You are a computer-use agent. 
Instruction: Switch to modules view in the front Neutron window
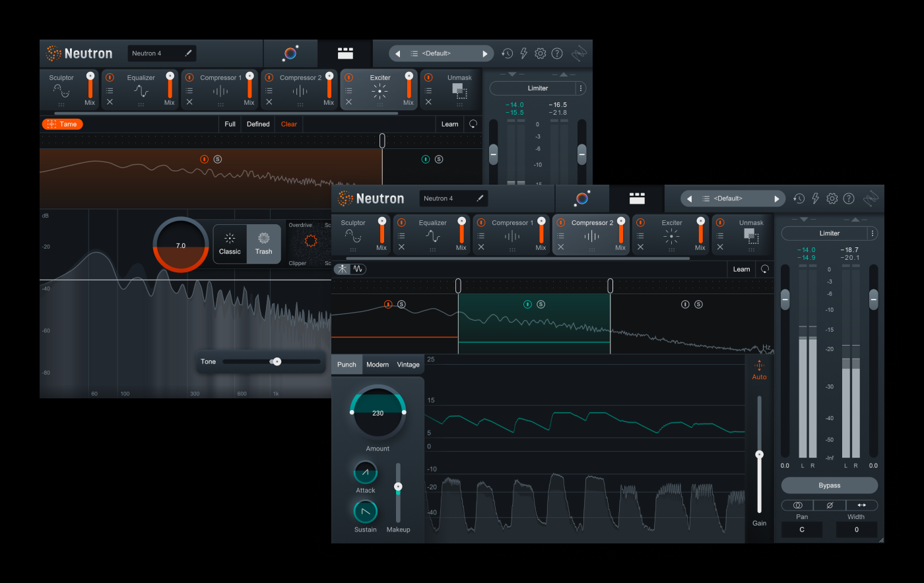(x=637, y=198)
